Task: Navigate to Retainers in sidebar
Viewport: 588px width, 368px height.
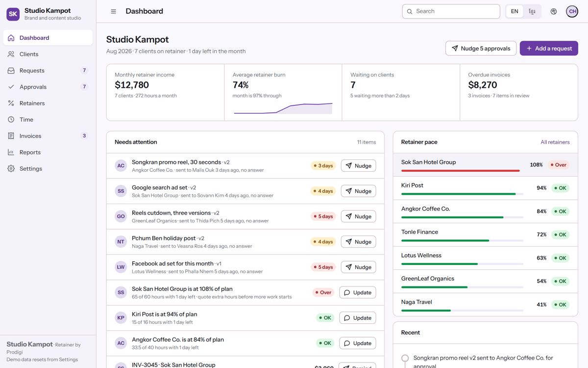Action: tap(48, 103)
